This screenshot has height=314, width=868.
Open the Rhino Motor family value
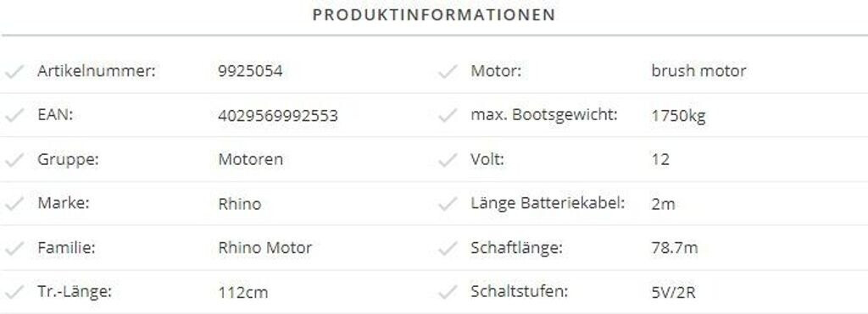[x=265, y=248]
